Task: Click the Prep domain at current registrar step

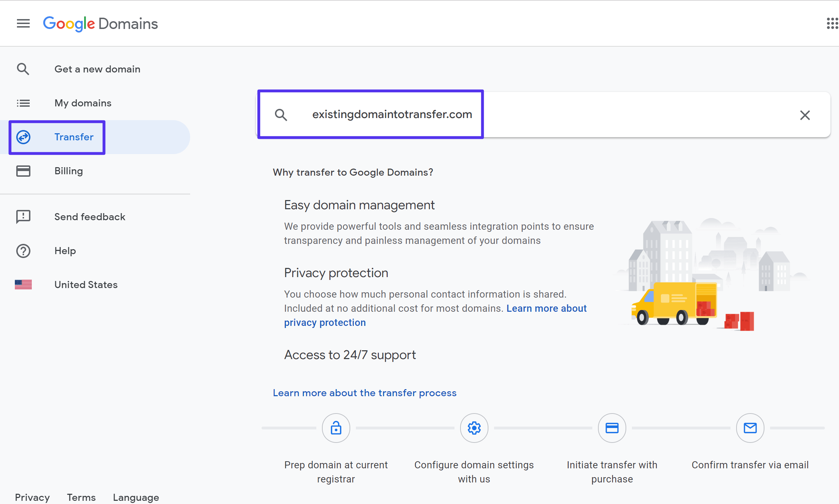Action: pos(335,428)
